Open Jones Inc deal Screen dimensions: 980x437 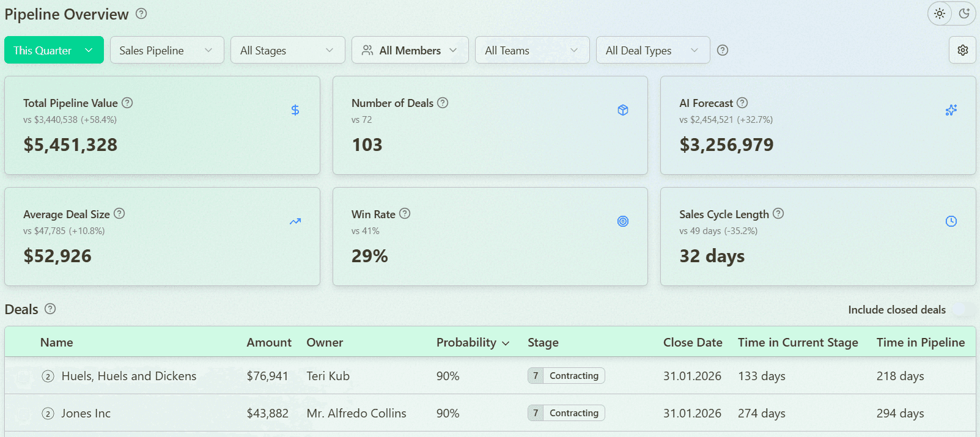click(86, 413)
